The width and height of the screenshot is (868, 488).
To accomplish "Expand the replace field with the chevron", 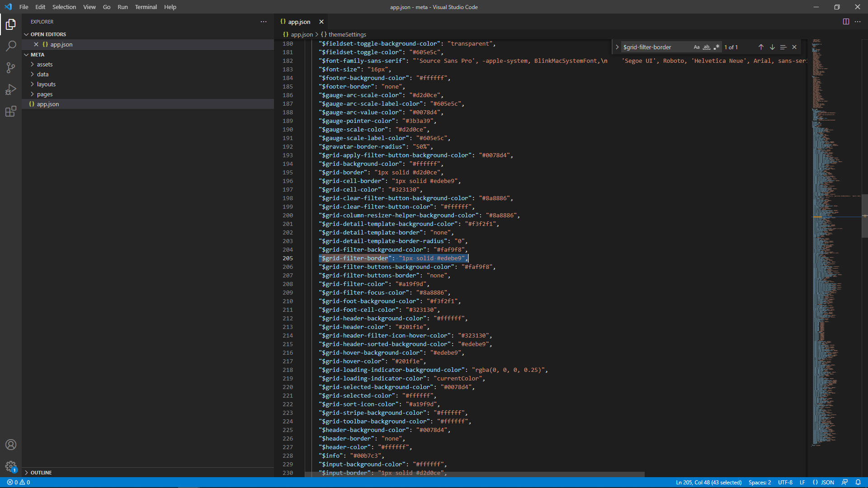I will (x=618, y=47).
